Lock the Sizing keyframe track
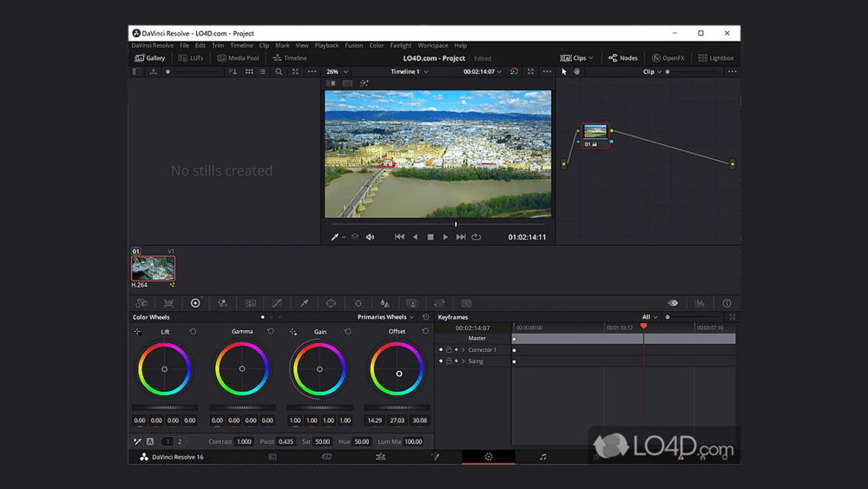This screenshot has width=868, height=489. click(x=449, y=361)
